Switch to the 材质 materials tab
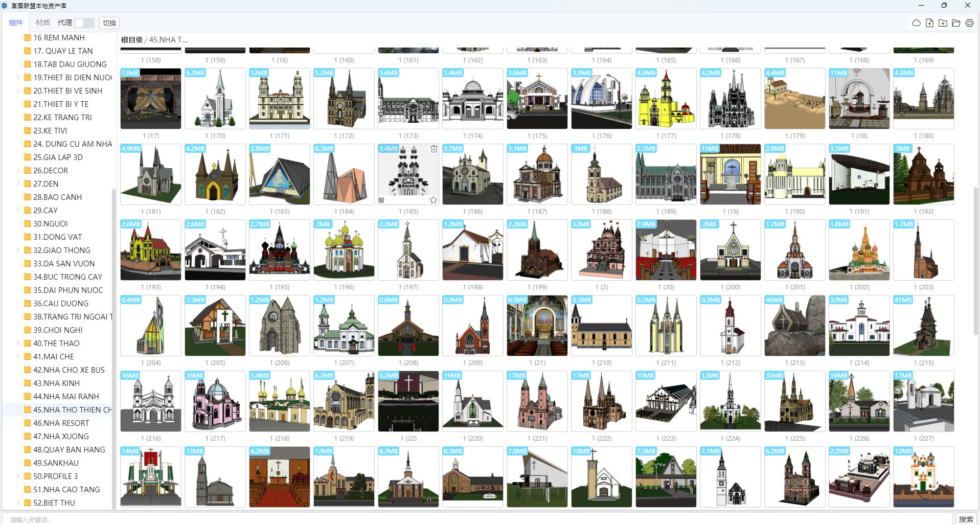Viewport: 980px width, 525px height. [x=43, y=22]
